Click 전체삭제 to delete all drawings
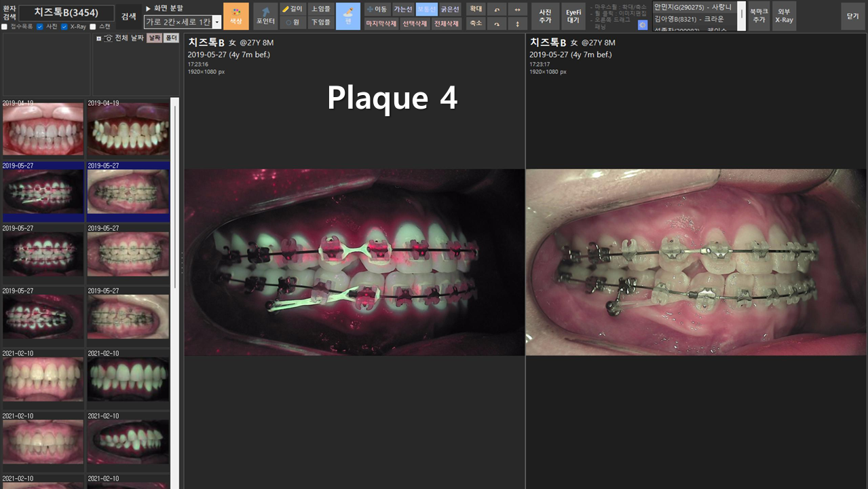868x489 pixels. pos(446,23)
